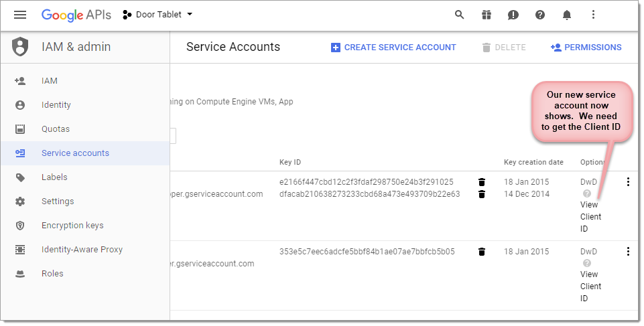This screenshot has width=644, height=326.
Task: Click the DELETE button
Action: 504,48
